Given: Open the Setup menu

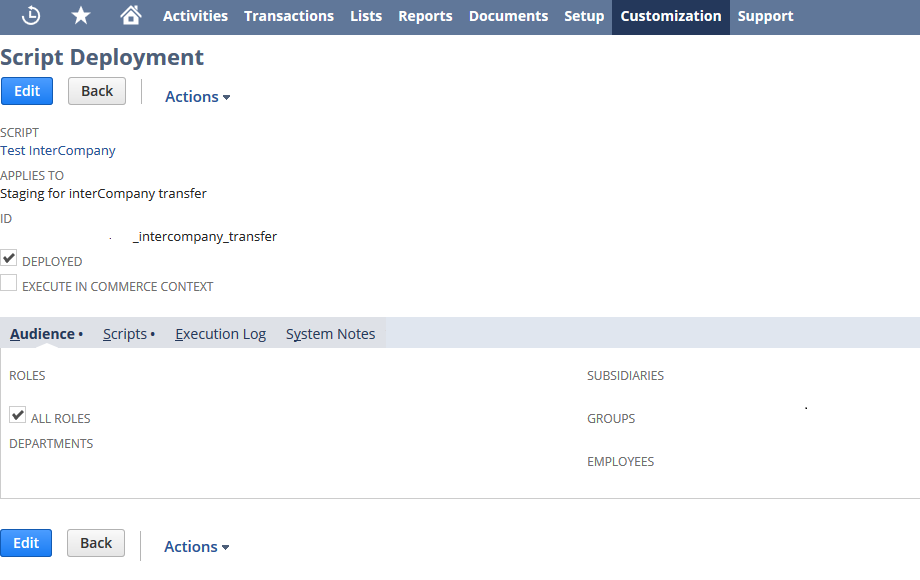Looking at the screenshot, I should pos(584,16).
